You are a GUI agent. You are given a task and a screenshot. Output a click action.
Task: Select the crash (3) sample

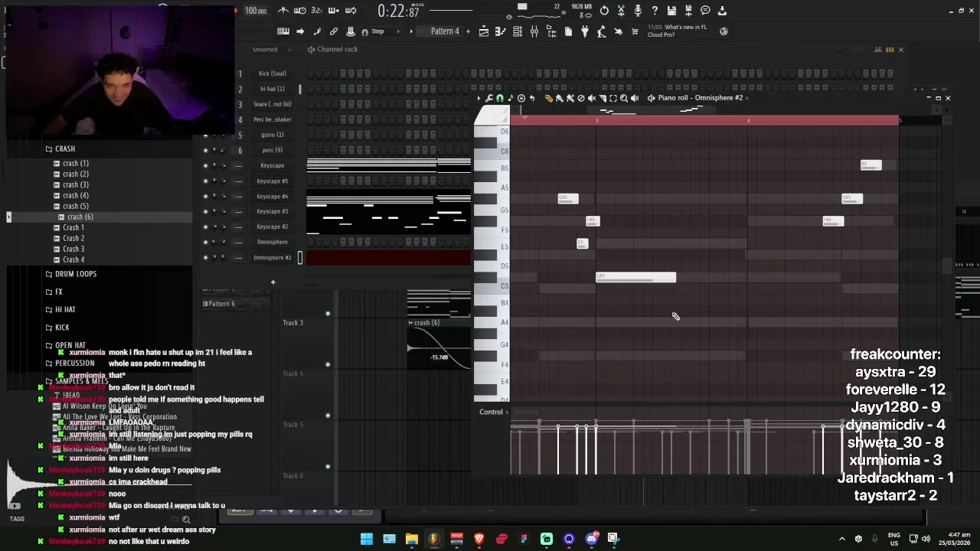tap(76, 184)
